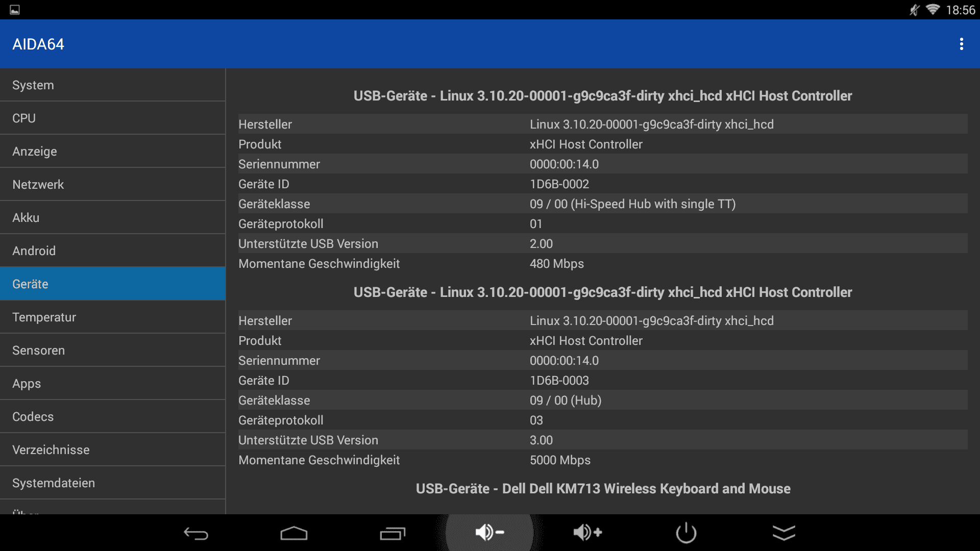Tap the Dell KM713 Keyboard and Mouse header
Viewport: 980px width, 551px height.
[602, 489]
